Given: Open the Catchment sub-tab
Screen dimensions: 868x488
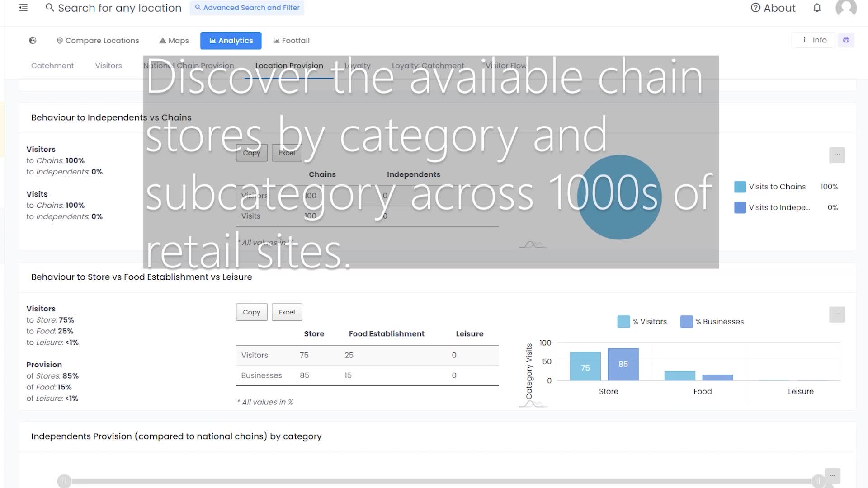Looking at the screenshot, I should [52, 66].
